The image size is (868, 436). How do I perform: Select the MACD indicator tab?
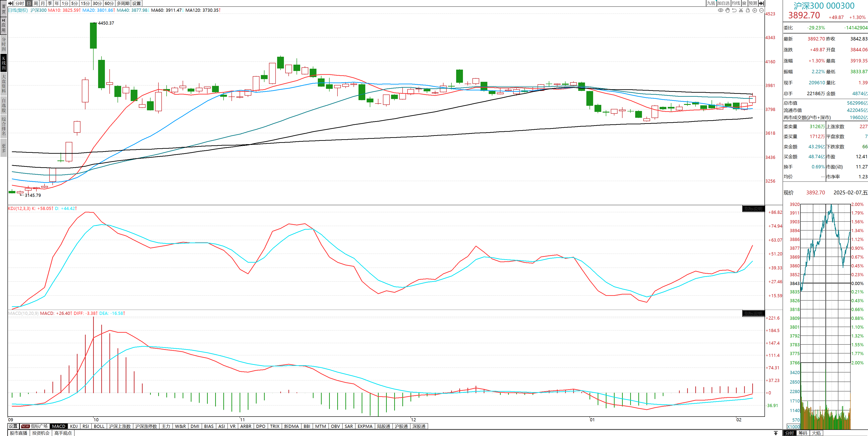[59, 426]
